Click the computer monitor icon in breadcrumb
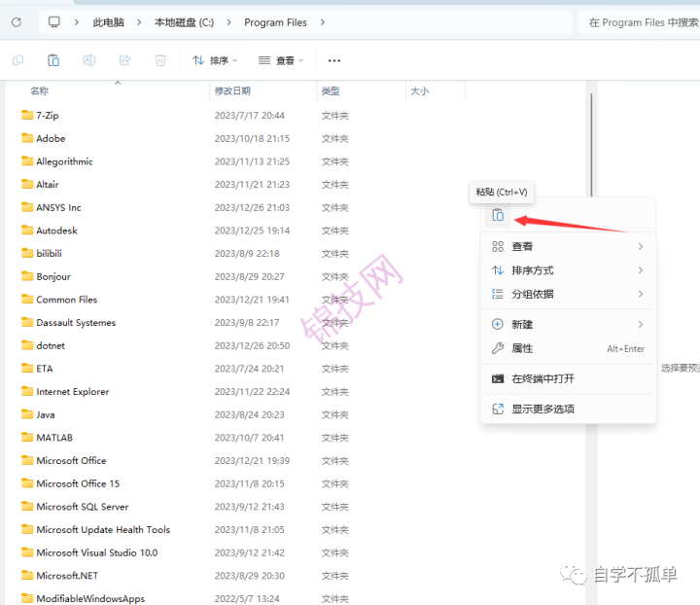 (54, 21)
